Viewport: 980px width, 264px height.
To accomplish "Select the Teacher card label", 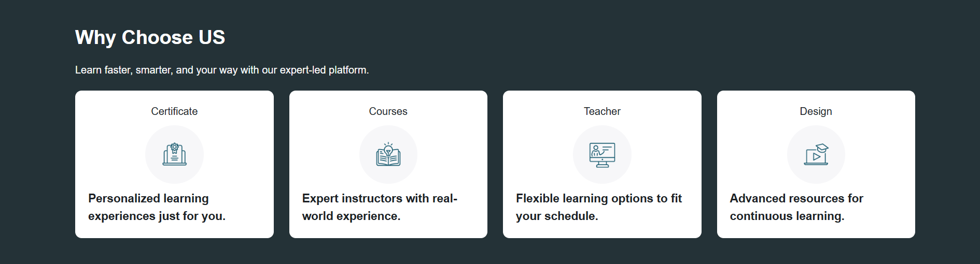I will (x=602, y=111).
